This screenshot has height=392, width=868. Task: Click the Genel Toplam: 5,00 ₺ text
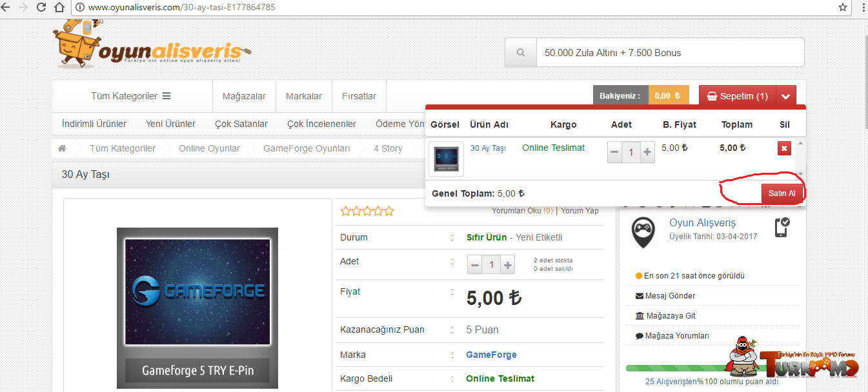pos(478,193)
